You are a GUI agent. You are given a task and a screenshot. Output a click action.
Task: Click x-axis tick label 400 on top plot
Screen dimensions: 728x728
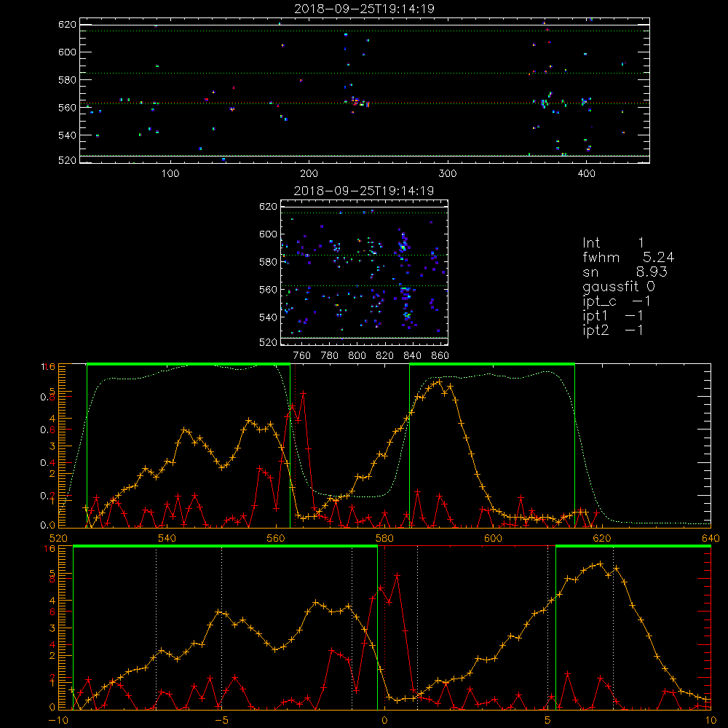click(586, 174)
